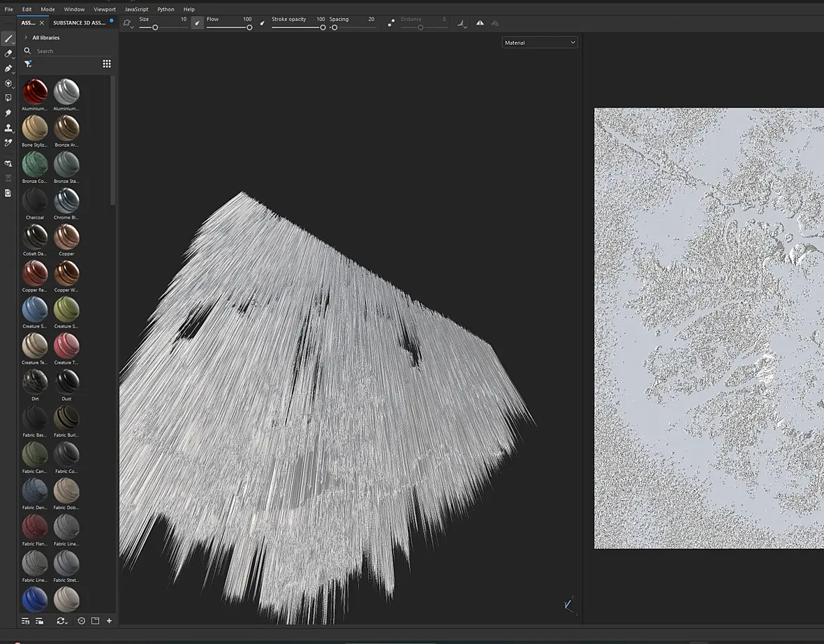This screenshot has width=824, height=644.
Task: Click the clear/reset circle icon
Action: [x=82, y=621]
